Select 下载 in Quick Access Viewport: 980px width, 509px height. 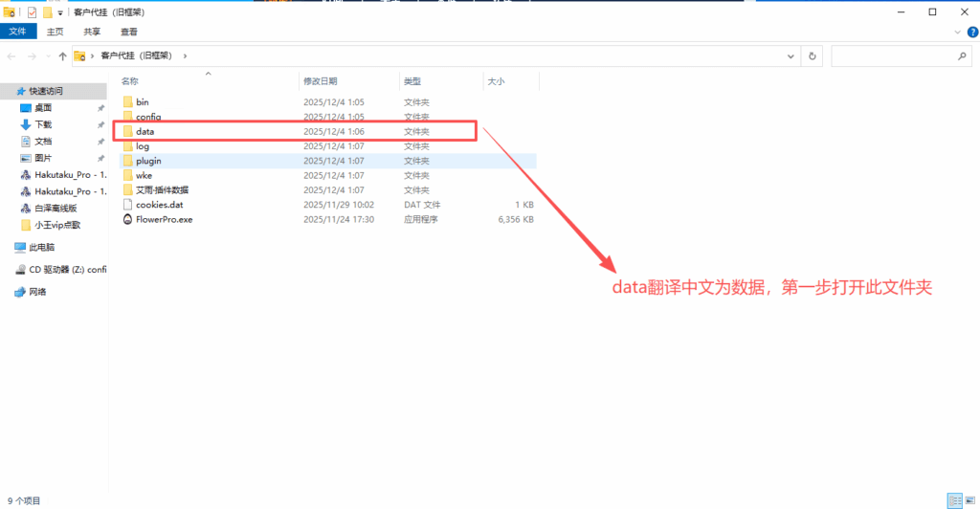coord(44,124)
